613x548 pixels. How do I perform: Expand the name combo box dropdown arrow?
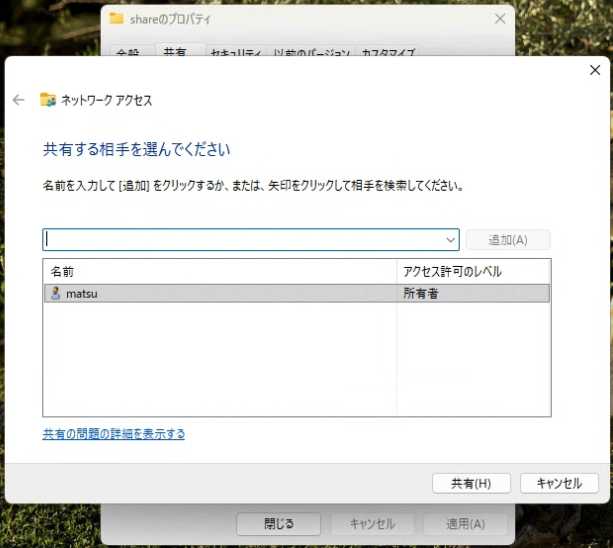pyautogui.click(x=450, y=240)
